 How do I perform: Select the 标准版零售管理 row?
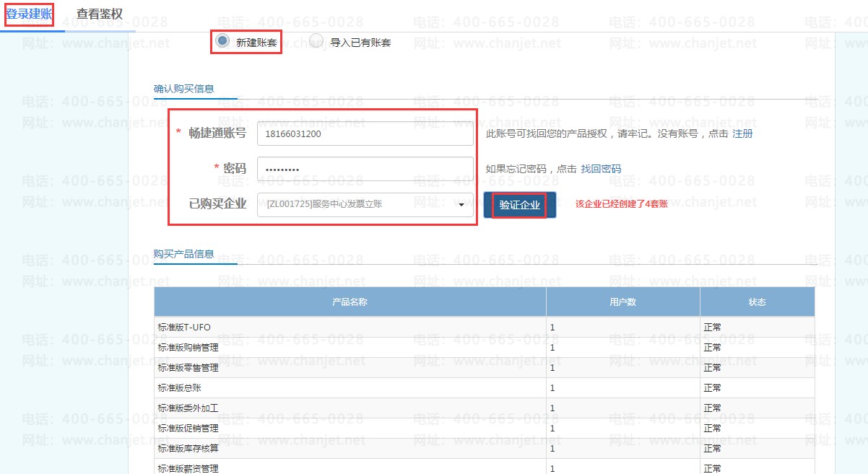click(x=485, y=367)
